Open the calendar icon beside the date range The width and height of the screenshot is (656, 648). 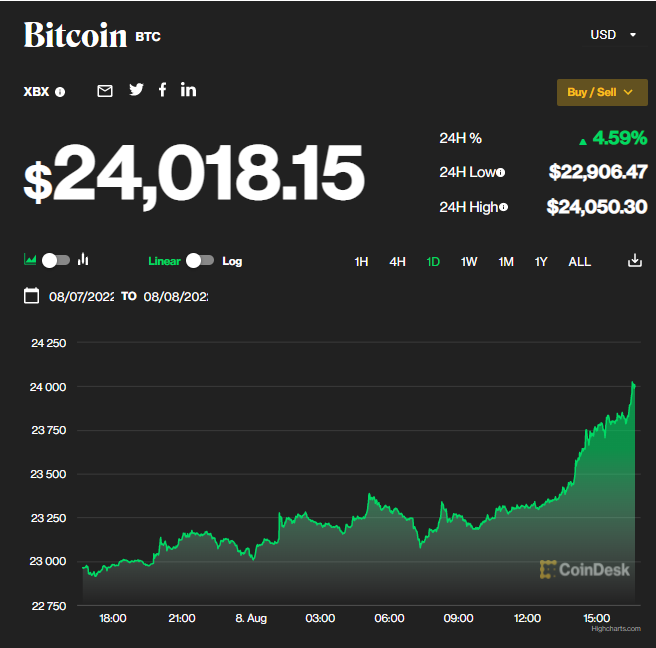[x=32, y=296]
